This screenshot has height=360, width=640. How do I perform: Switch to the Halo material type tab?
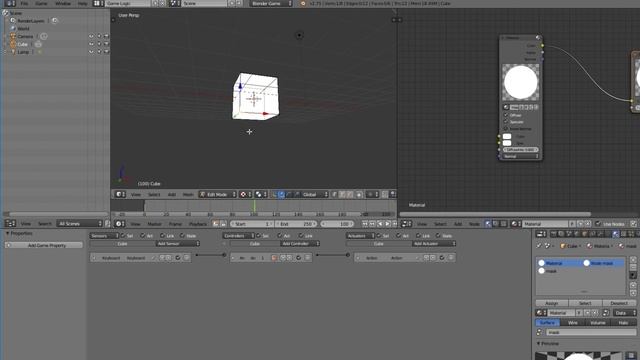623,322
